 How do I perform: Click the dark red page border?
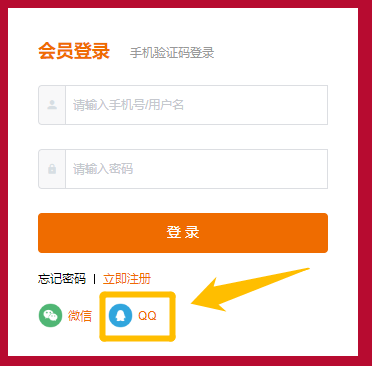(186, 4)
